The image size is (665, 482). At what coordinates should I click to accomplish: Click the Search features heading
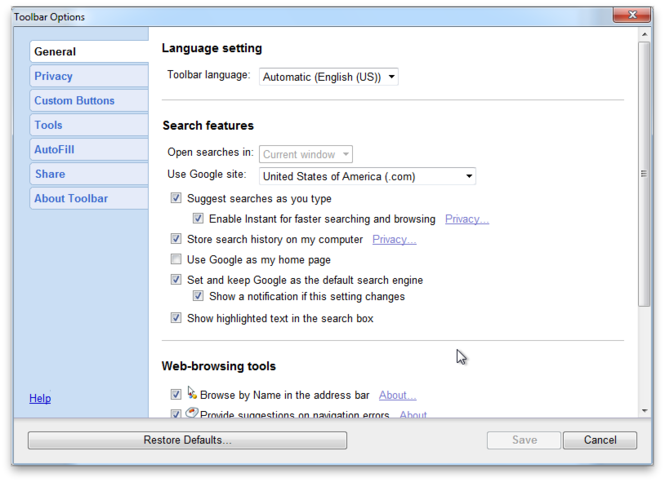(x=208, y=125)
